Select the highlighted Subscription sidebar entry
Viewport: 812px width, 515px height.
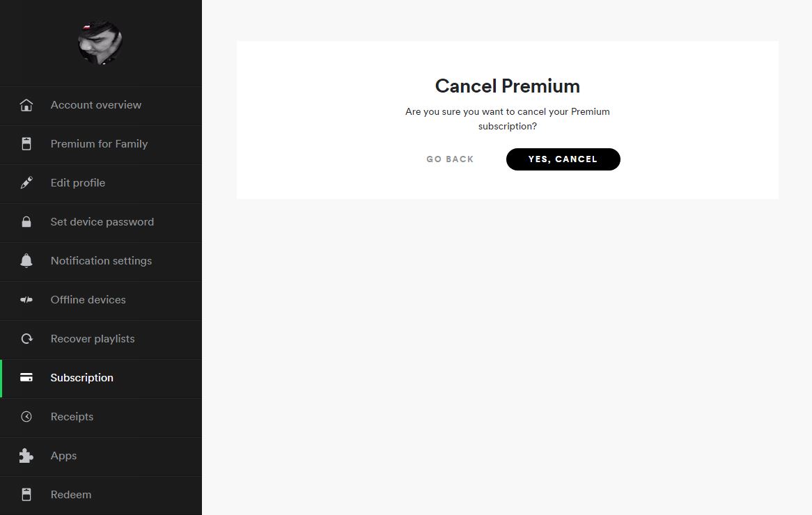(81, 377)
